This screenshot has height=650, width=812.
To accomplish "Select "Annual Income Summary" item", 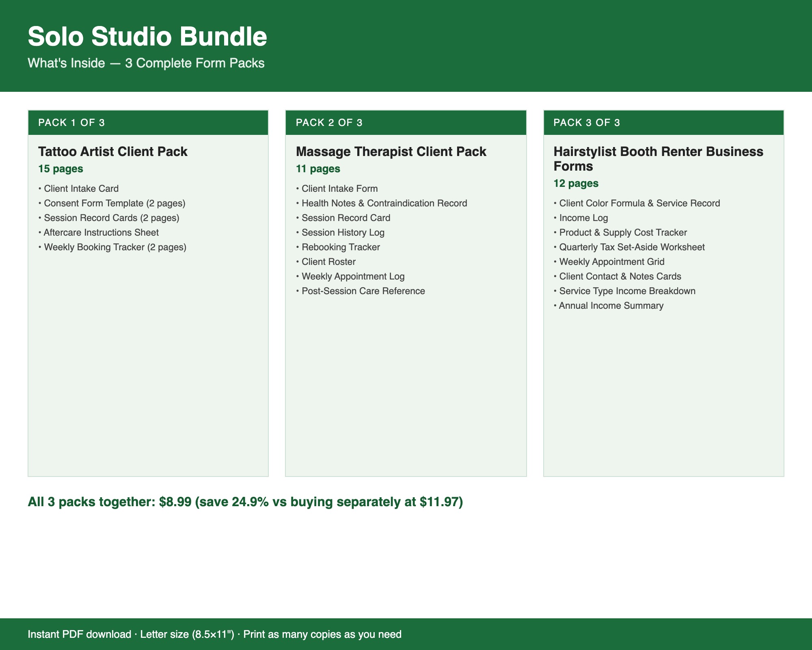I will click(609, 305).
